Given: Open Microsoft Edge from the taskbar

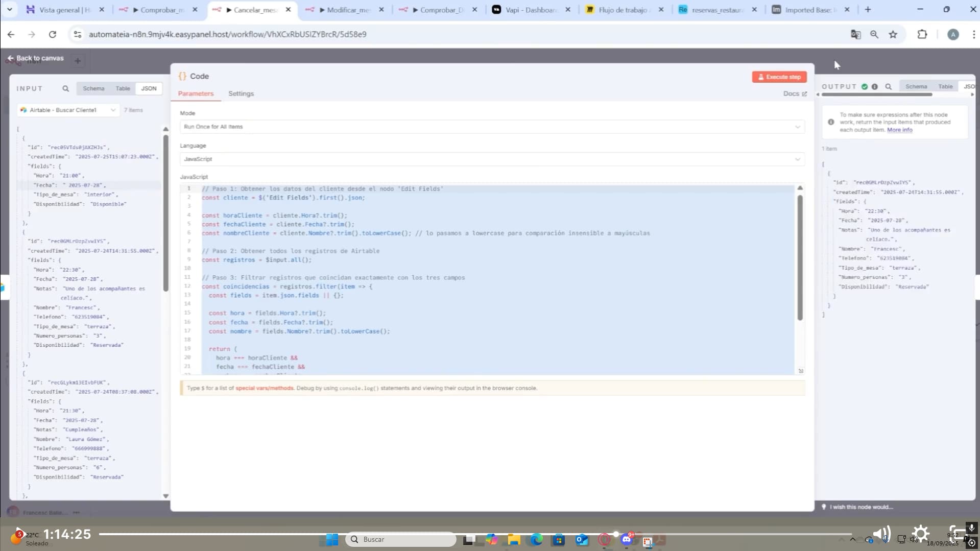Looking at the screenshot, I should pyautogui.click(x=536, y=539).
